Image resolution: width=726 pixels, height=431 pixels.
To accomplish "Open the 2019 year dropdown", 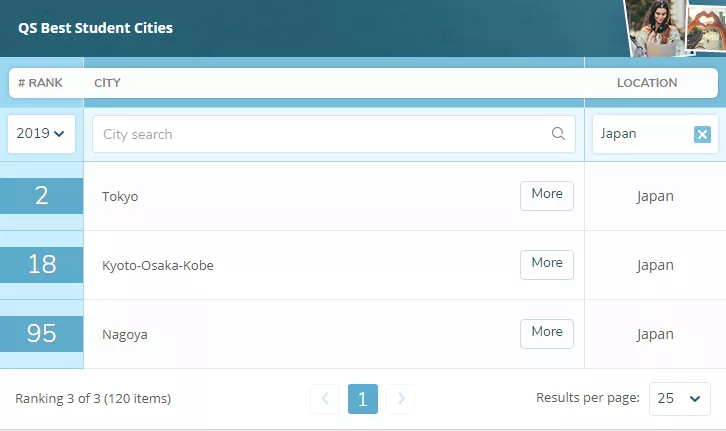I will (41, 134).
